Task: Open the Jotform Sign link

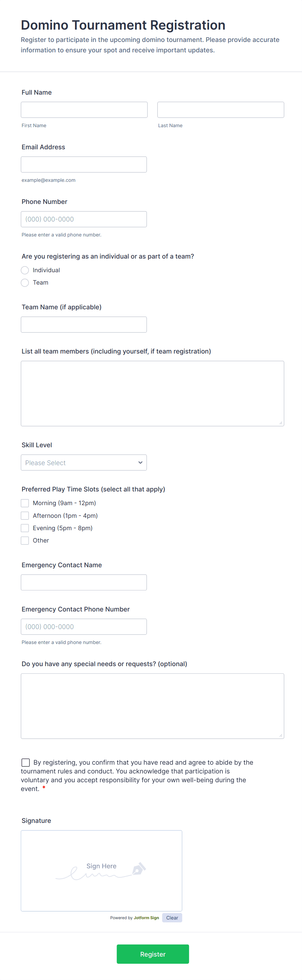Action: [x=146, y=917]
